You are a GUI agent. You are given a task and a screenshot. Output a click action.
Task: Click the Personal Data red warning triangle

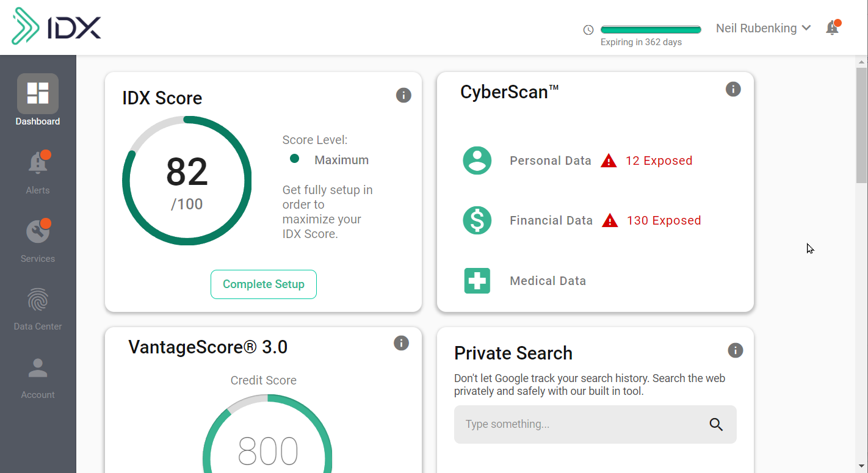(x=609, y=161)
